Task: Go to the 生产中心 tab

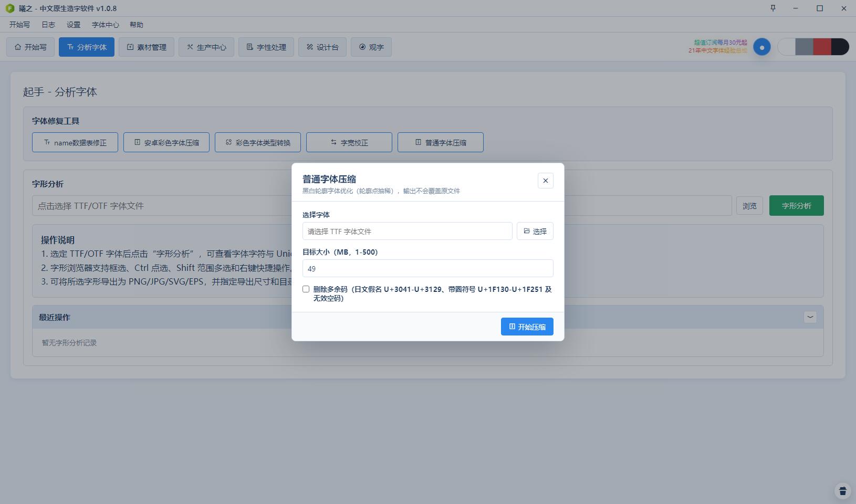Action: point(206,47)
